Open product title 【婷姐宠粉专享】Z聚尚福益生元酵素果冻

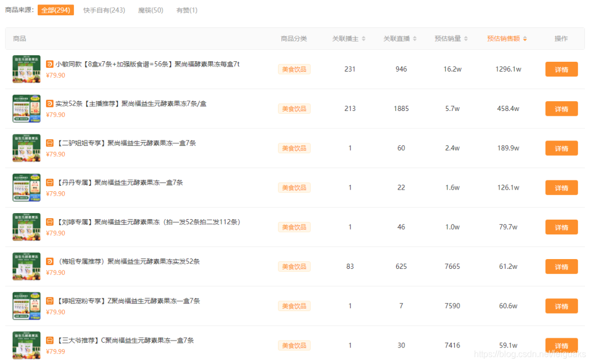pyautogui.click(x=128, y=301)
